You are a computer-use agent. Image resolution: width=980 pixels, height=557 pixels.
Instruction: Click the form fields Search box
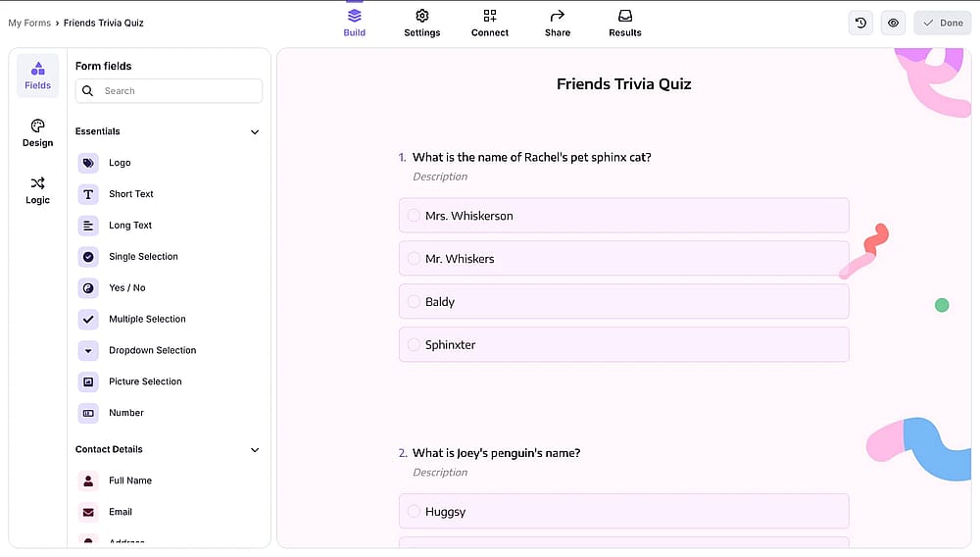coord(169,91)
